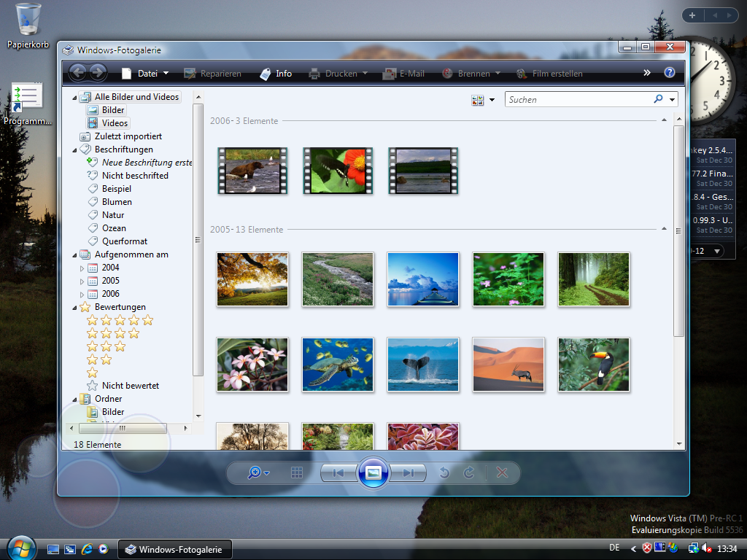
Task: Go to the previous image
Action: coord(338,472)
